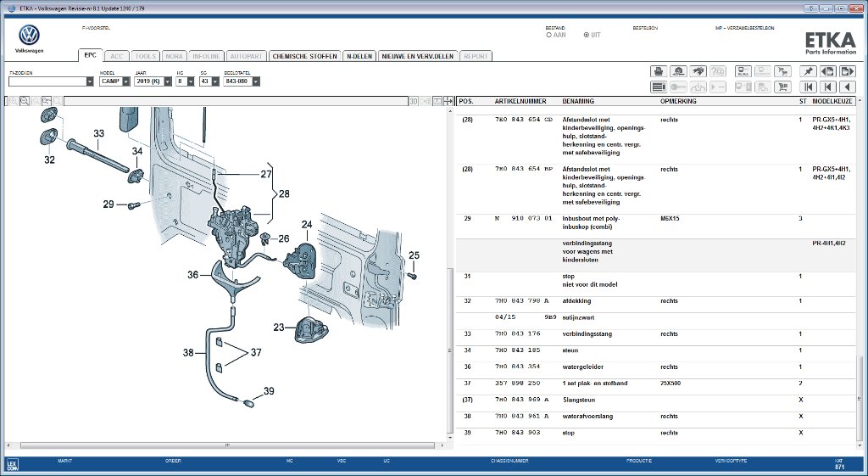Screen dimensions: 868x476
Task: Click the ELSA workstation icon
Action: 742,71
